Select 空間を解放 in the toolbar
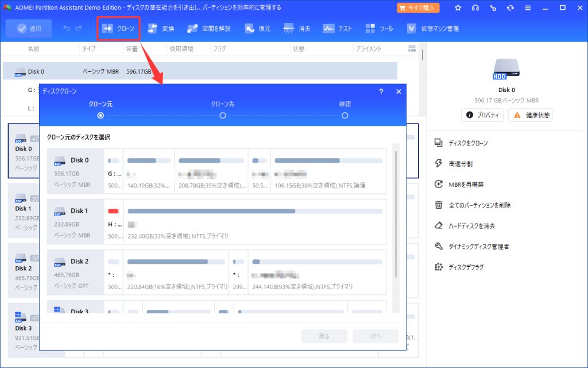Viewport: 588px width, 368px height. pyautogui.click(x=209, y=29)
